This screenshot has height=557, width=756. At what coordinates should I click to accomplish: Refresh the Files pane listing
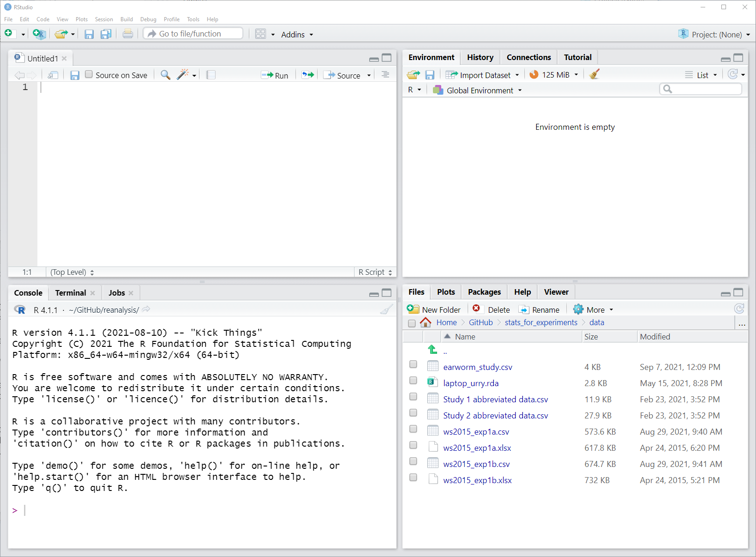739,309
